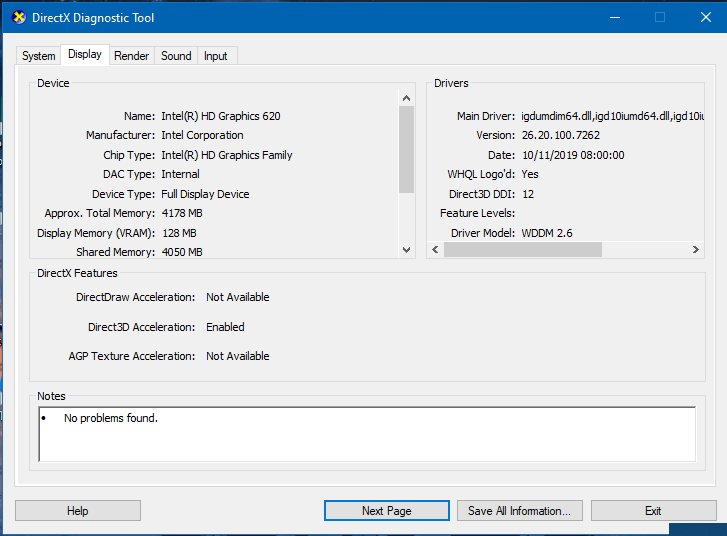Click the Exit button
This screenshot has width=727, height=536.
point(653,510)
